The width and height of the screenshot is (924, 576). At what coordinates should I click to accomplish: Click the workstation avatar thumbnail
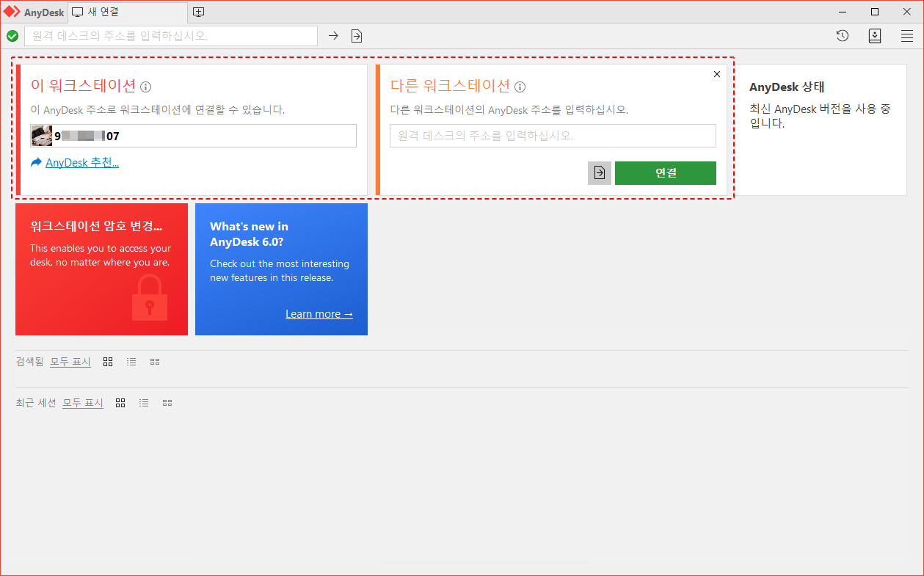pyautogui.click(x=42, y=136)
